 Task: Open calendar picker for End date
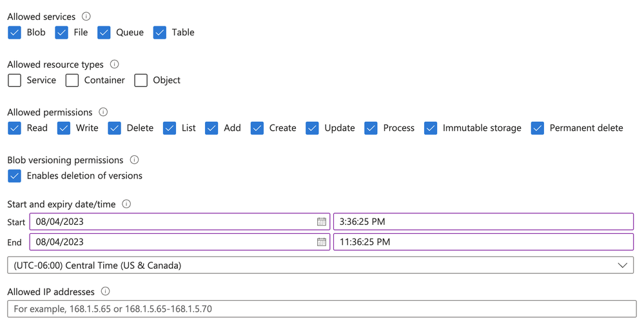pyautogui.click(x=322, y=242)
